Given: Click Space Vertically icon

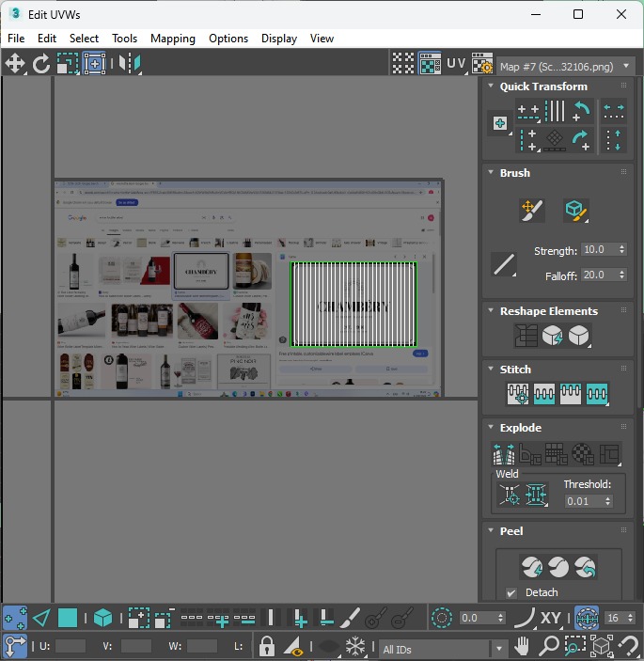Looking at the screenshot, I should pyautogui.click(x=614, y=140).
